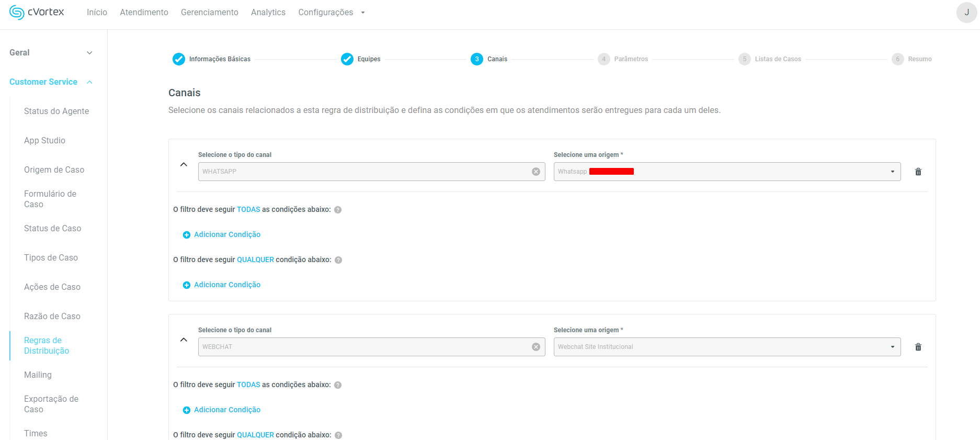Image resolution: width=980 pixels, height=440 pixels.
Task: Jump to Parâmetros step 4
Action: [604, 59]
